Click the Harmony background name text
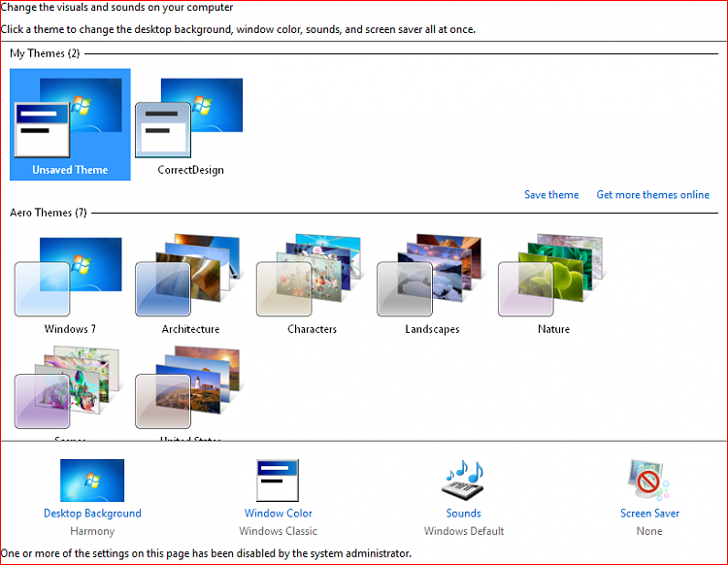The image size is (728, 565). [x=92, y=531]
